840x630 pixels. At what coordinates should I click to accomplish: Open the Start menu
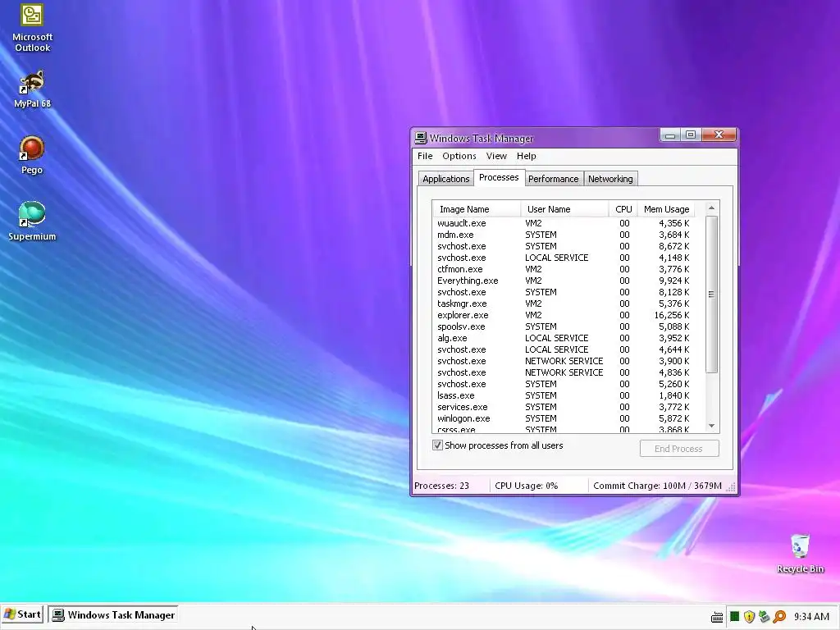point(22,614)
